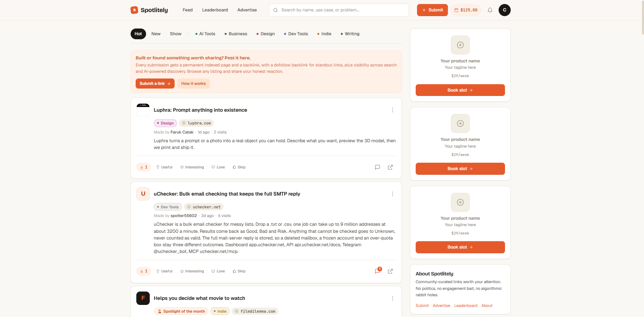Click the uChecker U avatar icon
The height and width of the screenshot is (317, 644).
(143, 194)
